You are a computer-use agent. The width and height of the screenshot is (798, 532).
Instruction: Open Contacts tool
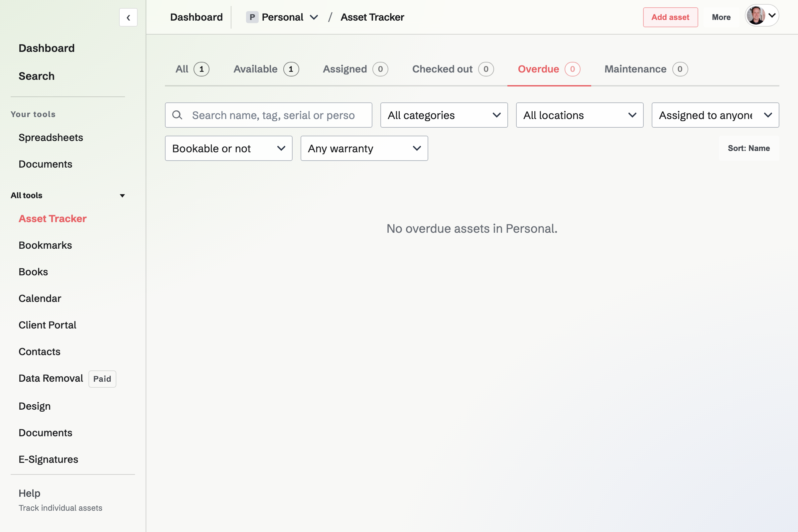click(40, 351)
